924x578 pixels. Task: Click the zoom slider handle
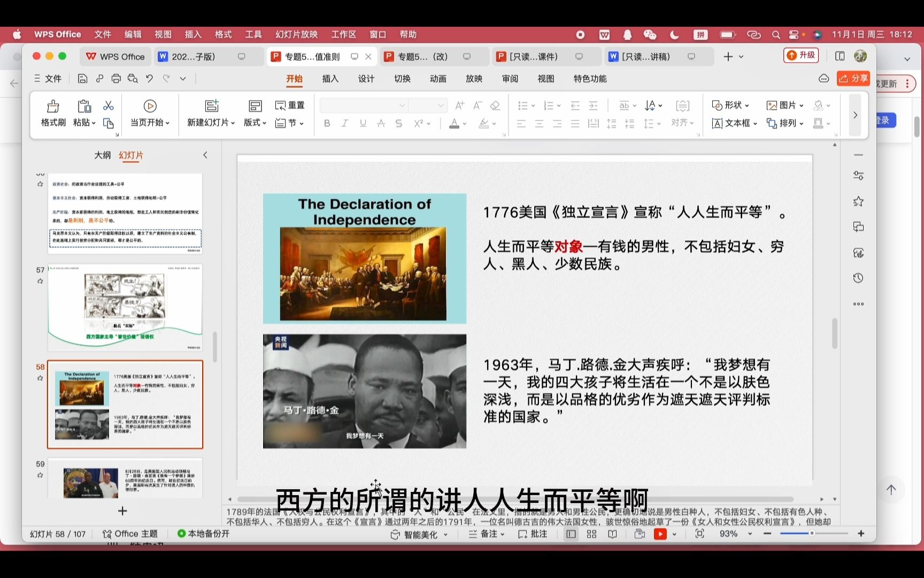click(812, 534)
